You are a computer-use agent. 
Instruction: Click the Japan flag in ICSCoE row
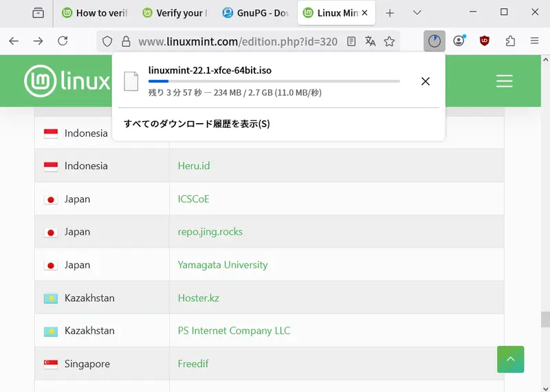coord(50,199)
